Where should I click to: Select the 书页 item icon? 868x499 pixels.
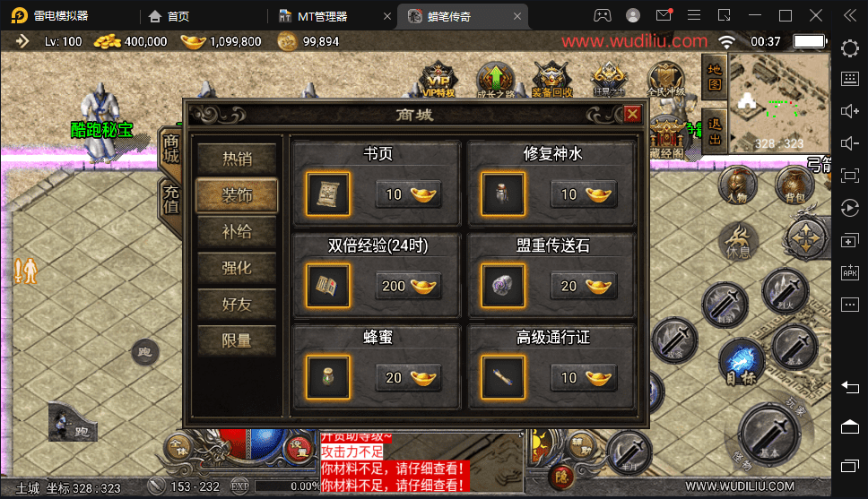pos(327,194)
